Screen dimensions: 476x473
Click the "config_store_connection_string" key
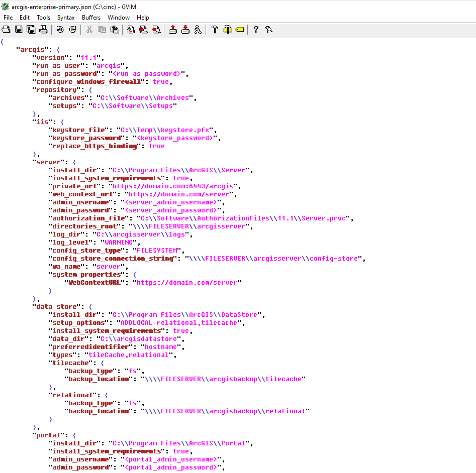(113, 259)
